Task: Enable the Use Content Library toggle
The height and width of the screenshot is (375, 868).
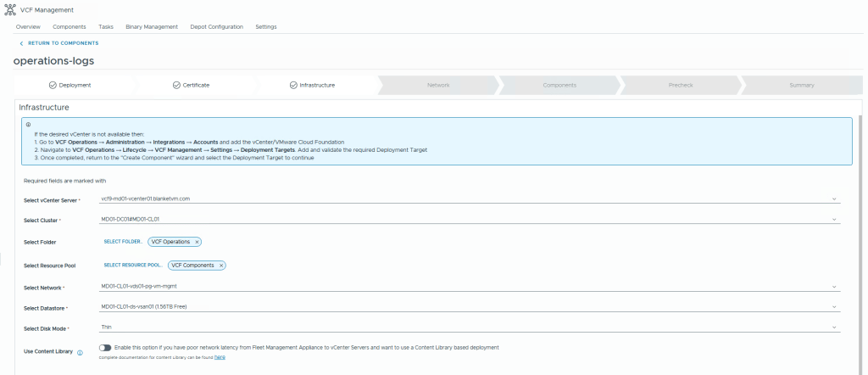Action: point(105,348)
